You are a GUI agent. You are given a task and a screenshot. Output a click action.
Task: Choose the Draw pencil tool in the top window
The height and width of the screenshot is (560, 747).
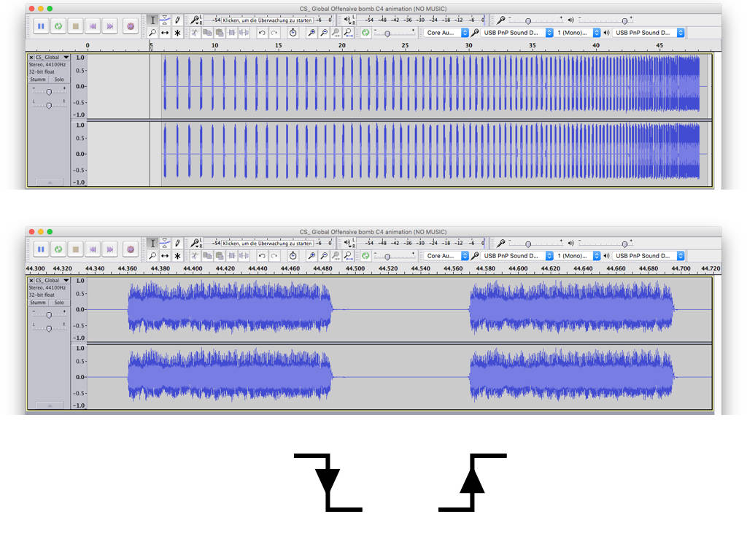coord(177,20)
